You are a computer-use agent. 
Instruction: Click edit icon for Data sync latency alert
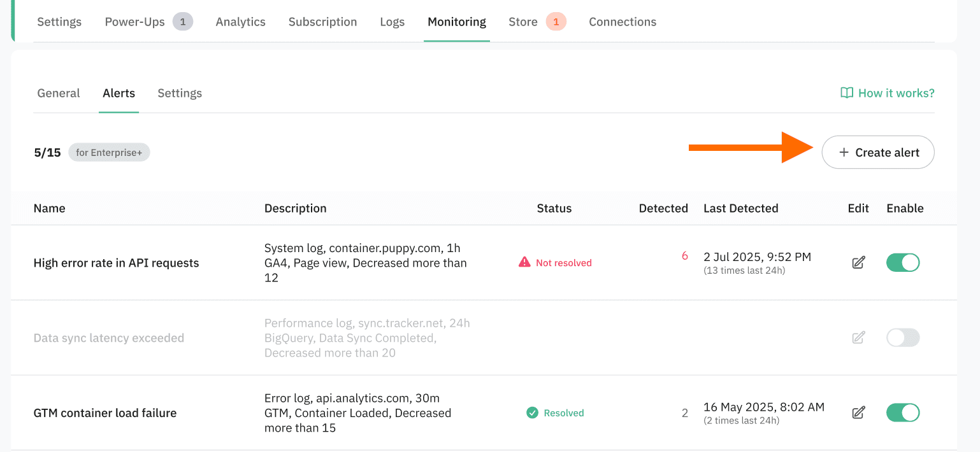point(858,337)
